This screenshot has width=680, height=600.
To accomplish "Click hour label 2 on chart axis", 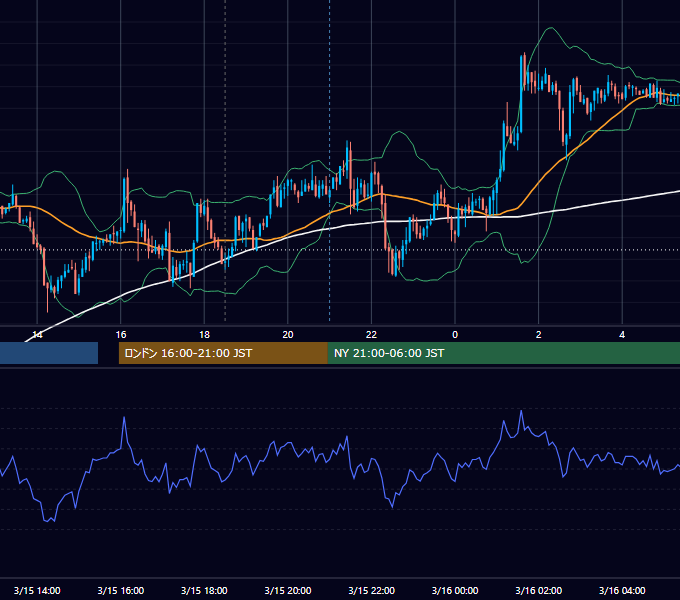I will coord(538,335).
